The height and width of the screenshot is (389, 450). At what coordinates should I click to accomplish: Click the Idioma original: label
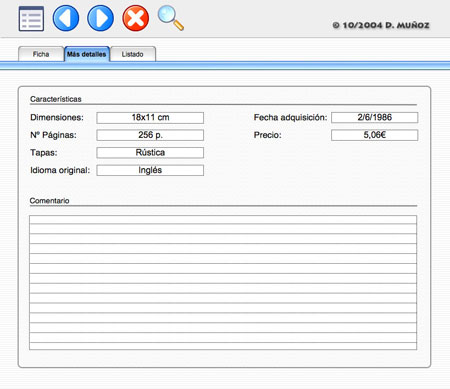click(x=60, y=170)
